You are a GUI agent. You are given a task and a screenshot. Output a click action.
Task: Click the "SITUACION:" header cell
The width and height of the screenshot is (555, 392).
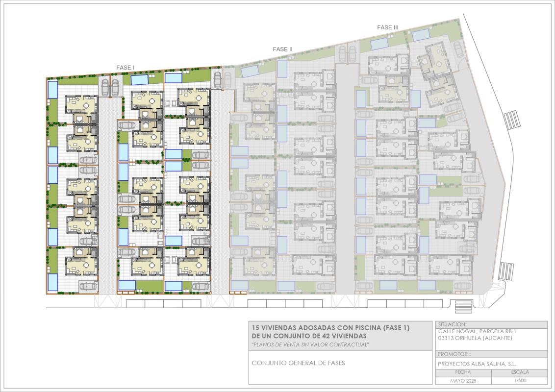[491, 324]
